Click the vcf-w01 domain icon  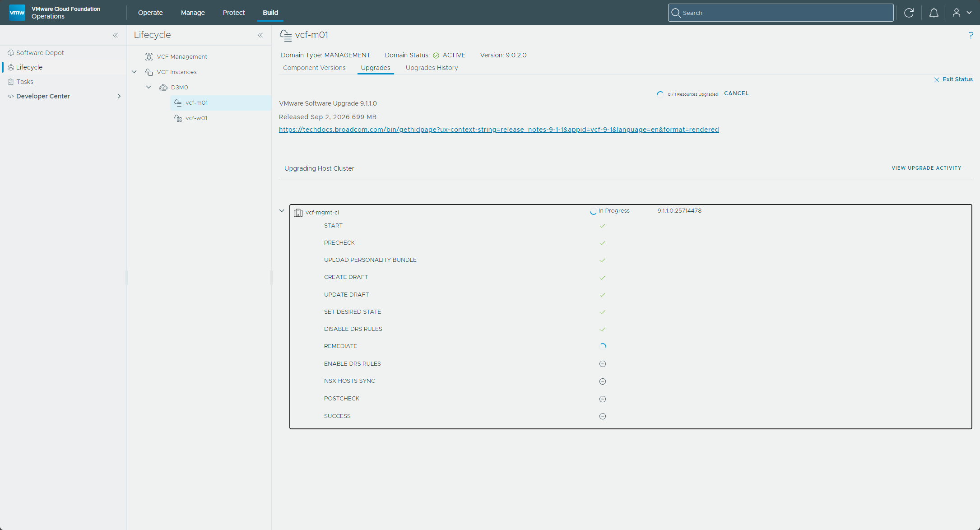click(178, 118)
